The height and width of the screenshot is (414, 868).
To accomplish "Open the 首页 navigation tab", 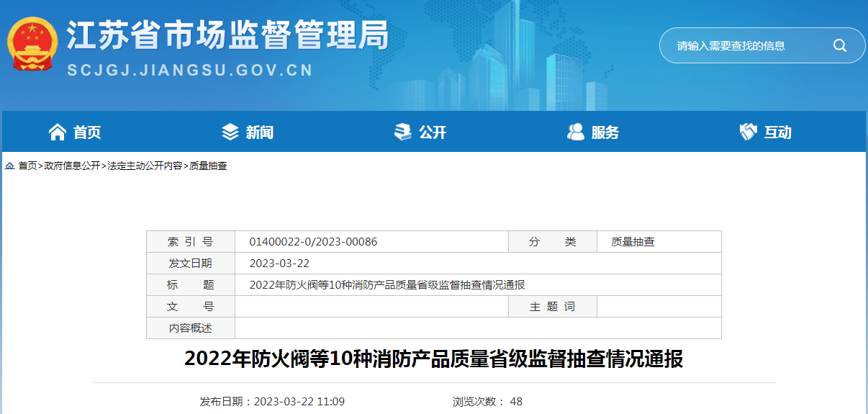I will point(75,132).
